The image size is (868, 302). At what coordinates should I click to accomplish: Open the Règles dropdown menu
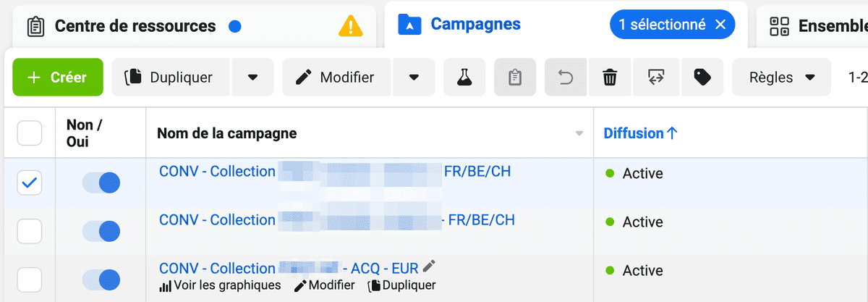click(x=783, y=77)
